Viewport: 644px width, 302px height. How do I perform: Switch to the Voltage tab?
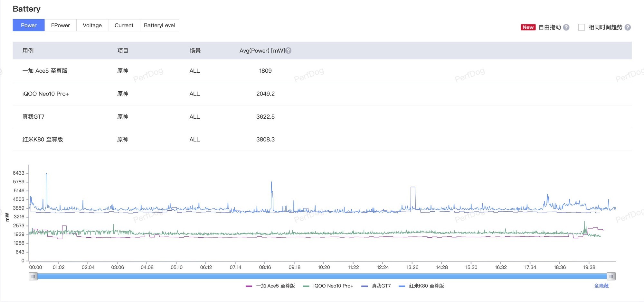[x=92, y=25]
